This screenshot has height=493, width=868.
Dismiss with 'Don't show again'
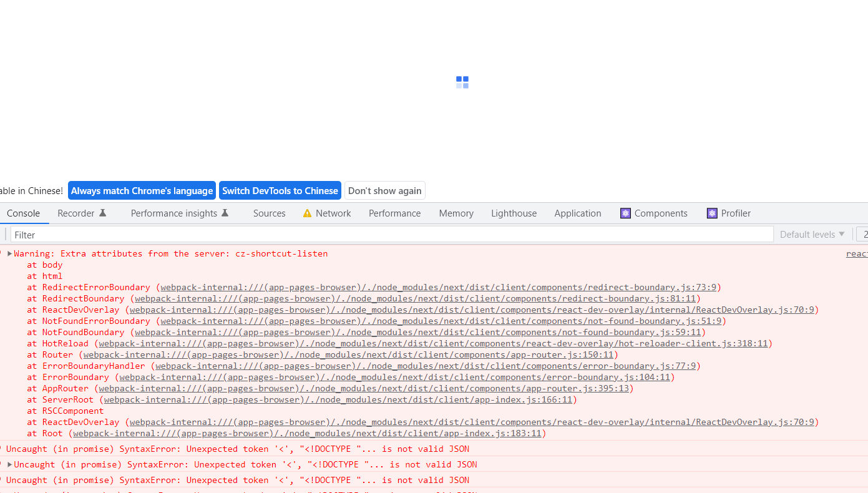pos(384,190)
